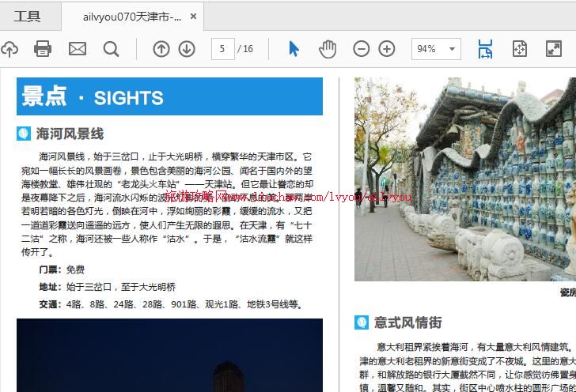The width and height of the screenshot is (576, 392).
Task: Open the search magnifier tool
Action: (111, 49)
